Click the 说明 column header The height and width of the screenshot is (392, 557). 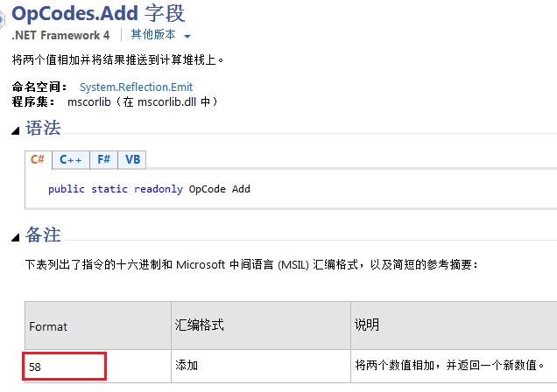pyautogui.click(x=454, y=325)
